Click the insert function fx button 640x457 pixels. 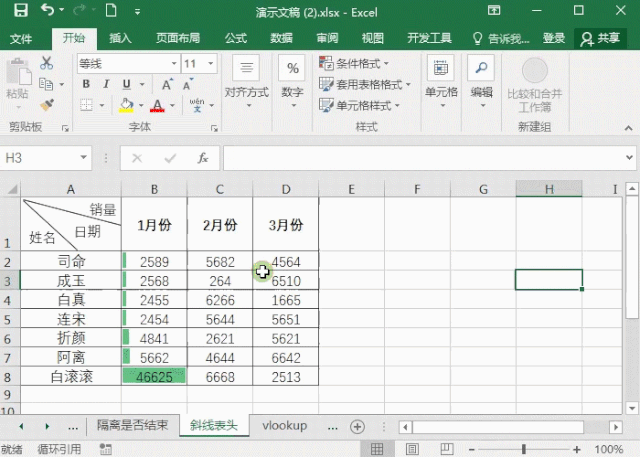click(x=203, y=158)
